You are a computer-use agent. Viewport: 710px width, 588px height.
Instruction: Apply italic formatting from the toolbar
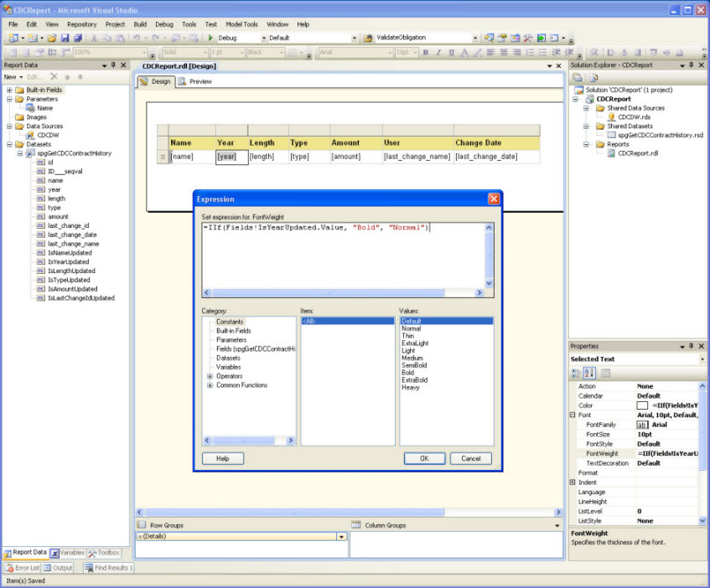pos(439,53)
